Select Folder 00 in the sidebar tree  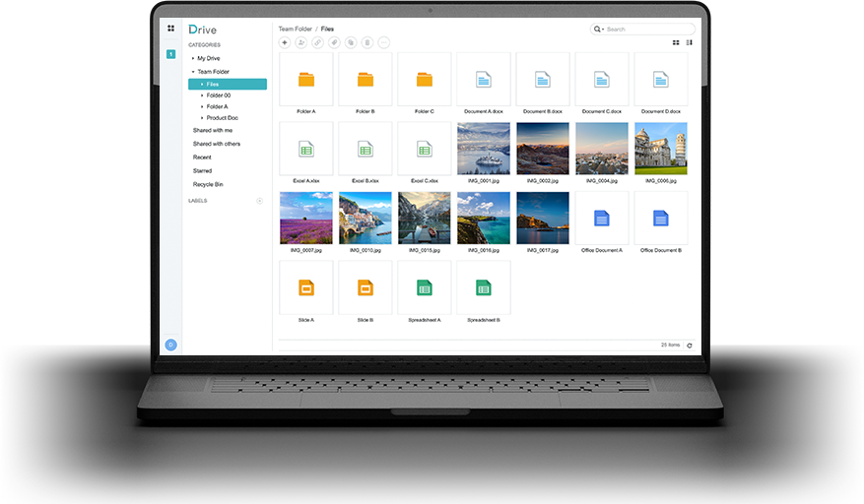tap(218, 95)
